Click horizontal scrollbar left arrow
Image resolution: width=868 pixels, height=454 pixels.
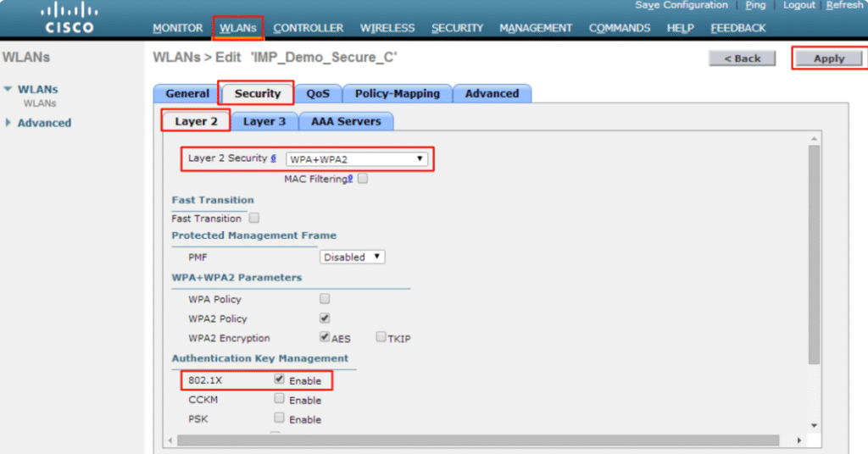tap(170, 440)
